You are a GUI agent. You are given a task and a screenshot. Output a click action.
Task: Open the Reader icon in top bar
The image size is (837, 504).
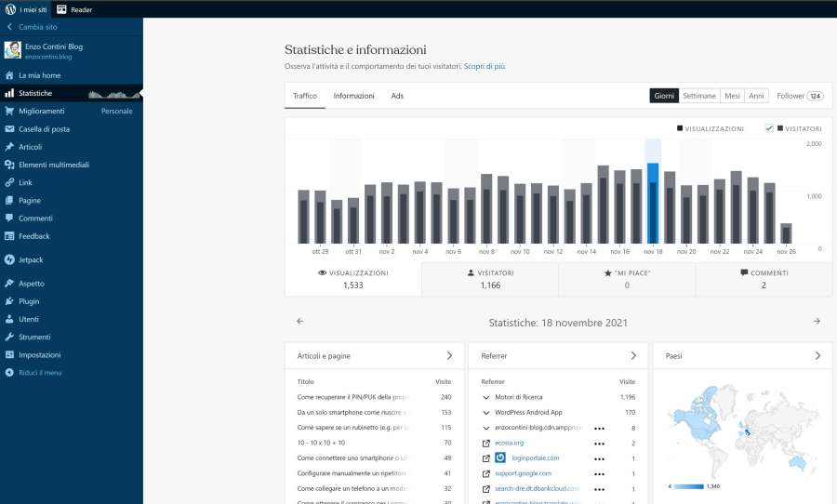point(61,9)
